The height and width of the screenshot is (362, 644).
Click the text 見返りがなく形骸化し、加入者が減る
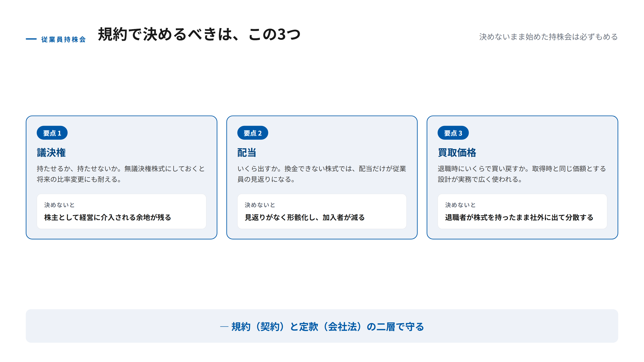pyautogui.click(x=304, y=217)
